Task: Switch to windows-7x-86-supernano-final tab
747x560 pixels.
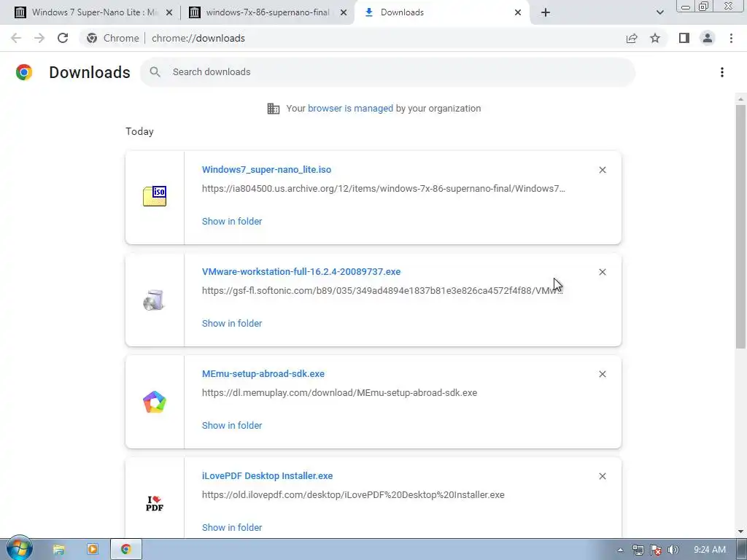Action: (x=267, y=12)
